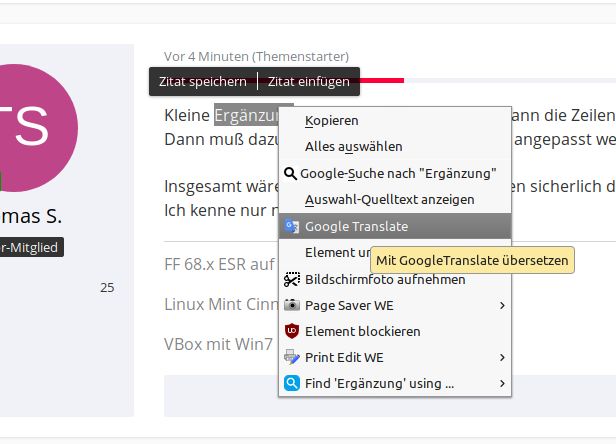Screen dimensions: 616x444
Task: Click the scissors screenshot icon
Action: 292,279
